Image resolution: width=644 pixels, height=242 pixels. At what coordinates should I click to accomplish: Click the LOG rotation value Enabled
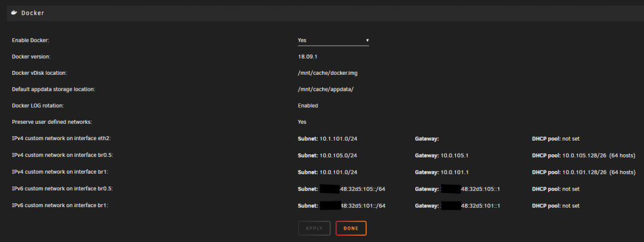pos(308,106)
